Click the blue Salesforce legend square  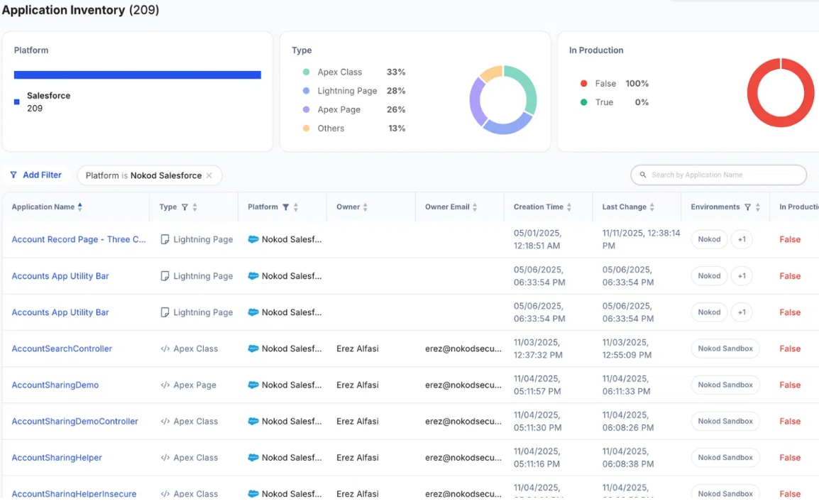(x=17, y=102)
